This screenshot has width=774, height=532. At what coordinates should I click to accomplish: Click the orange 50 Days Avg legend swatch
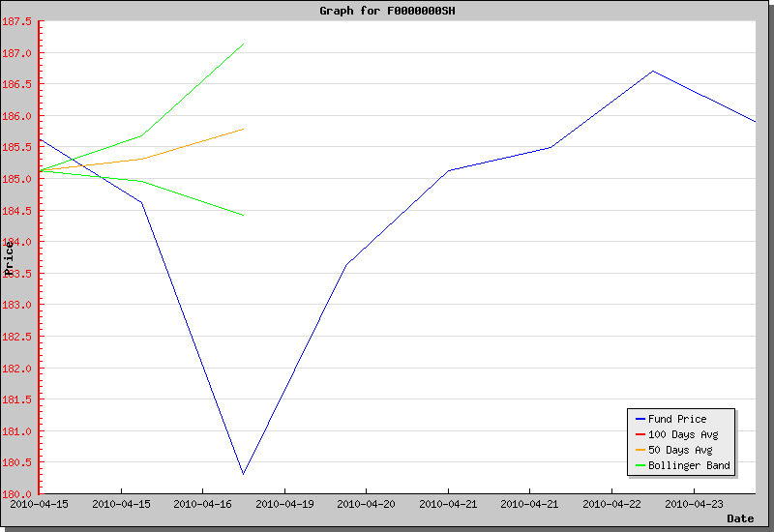click(640, 451)
